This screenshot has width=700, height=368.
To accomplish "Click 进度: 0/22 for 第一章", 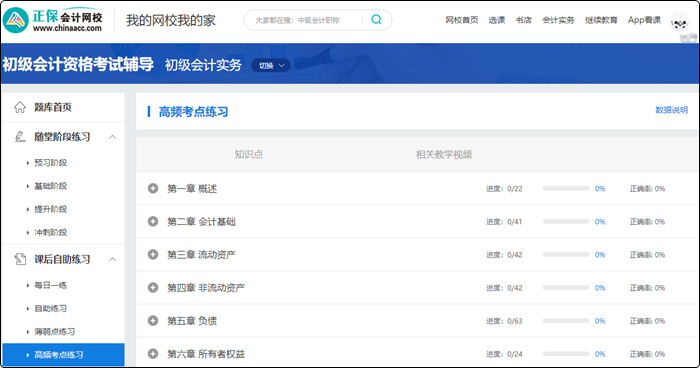I will pos(504,189).
